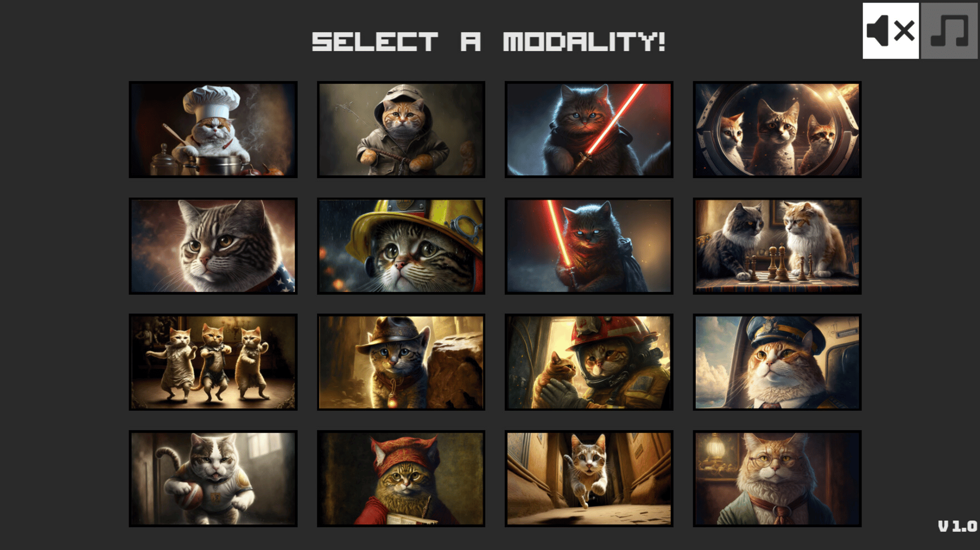Pick the dark cloaked cat with red saber
The height and width of the screenshot is (550, 980).
589,246
